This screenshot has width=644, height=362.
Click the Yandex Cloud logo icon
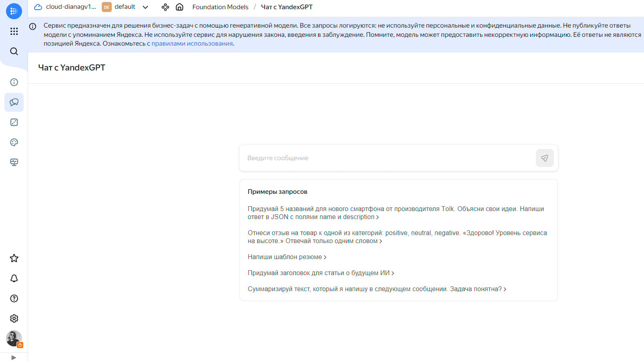pos(14,11)
